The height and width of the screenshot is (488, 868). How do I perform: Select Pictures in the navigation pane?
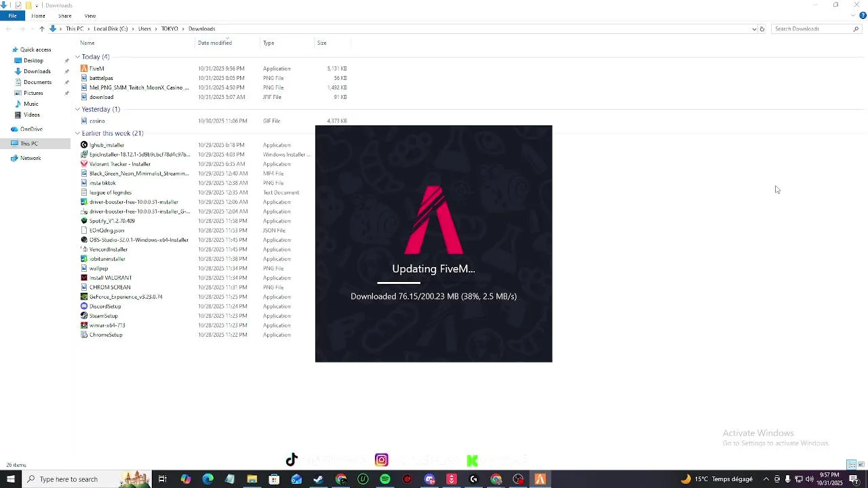pyautogui.click(x=33, y=93)
